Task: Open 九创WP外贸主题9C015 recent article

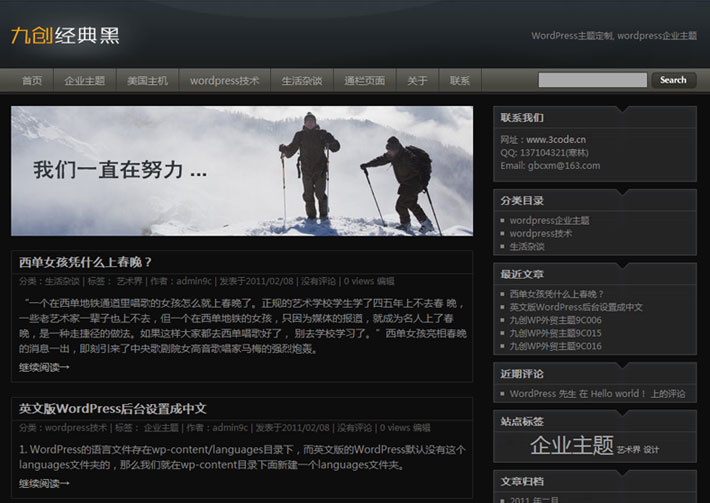Action: pyautogui.click(x=556, y=333)
